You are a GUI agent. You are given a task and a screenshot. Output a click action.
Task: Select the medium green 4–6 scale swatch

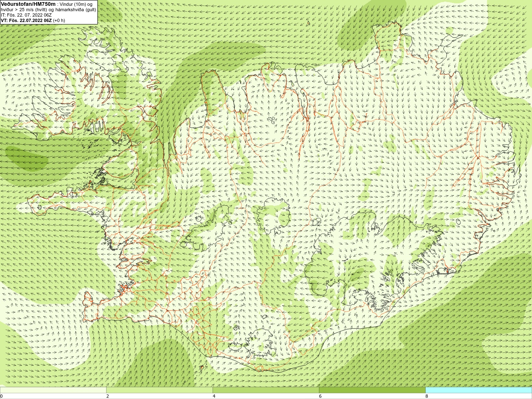[x=266, y=390]
